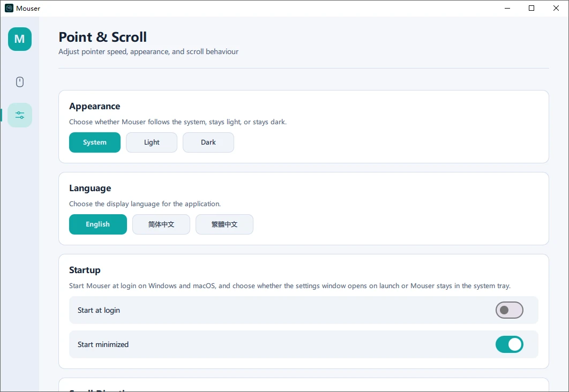Viewport: 569px width, 392px height.
Task: Click the Start minimized row label
Action: [x=103, y=344]
